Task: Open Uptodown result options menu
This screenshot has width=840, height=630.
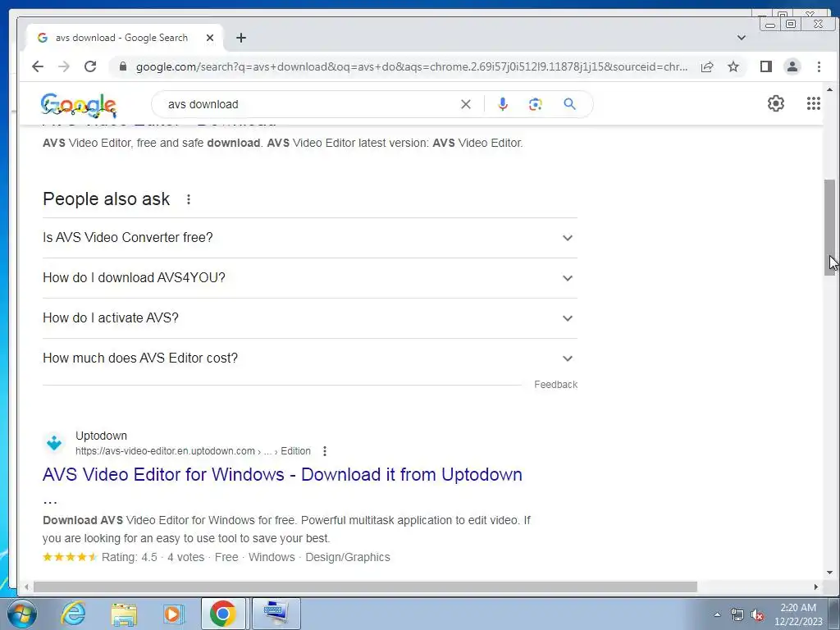Action: click(x=325, y=451)
